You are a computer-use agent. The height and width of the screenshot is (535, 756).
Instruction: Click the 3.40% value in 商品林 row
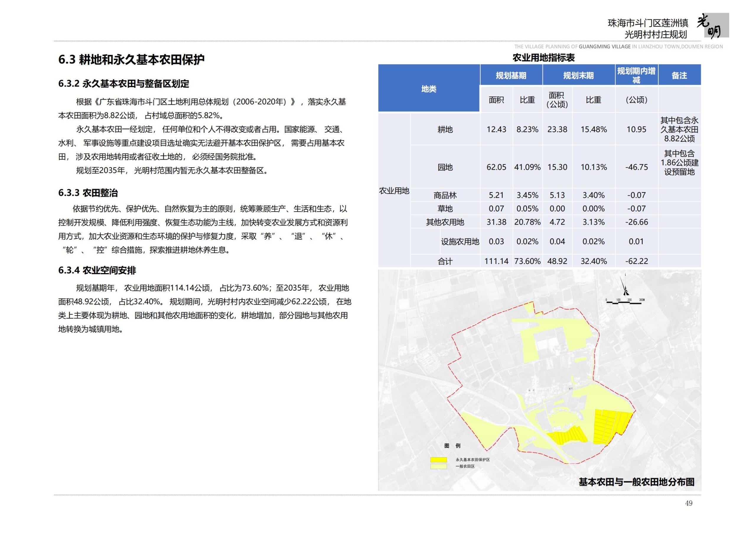point(593,195)
